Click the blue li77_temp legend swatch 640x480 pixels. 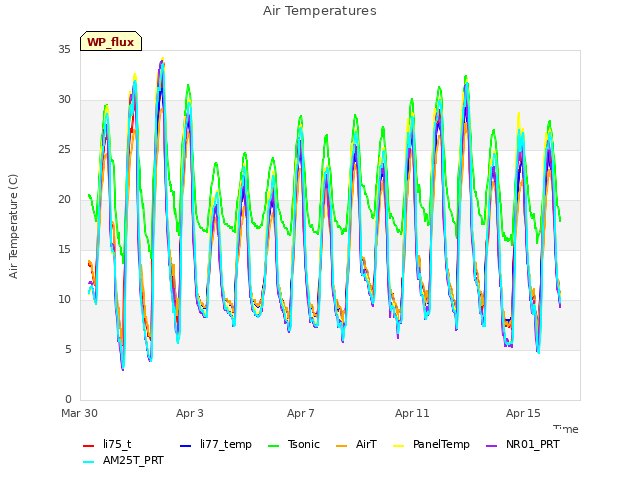tap(185, 446)
